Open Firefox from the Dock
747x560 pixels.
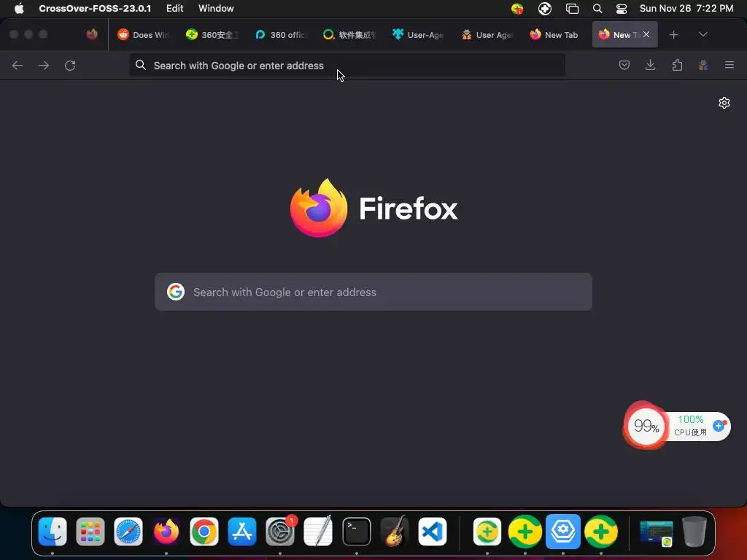(x=166, y=531)
